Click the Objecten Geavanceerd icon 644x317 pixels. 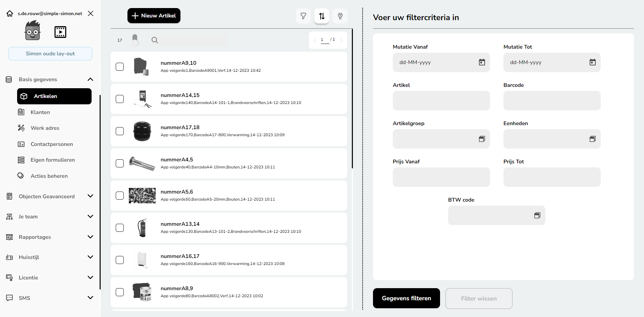point(9,196)
